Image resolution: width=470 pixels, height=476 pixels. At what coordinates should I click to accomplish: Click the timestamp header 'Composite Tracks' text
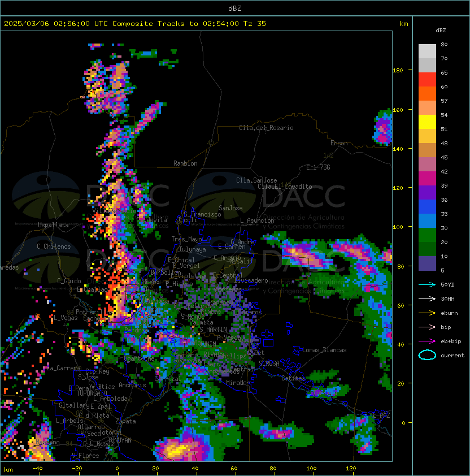pos(149,24)
